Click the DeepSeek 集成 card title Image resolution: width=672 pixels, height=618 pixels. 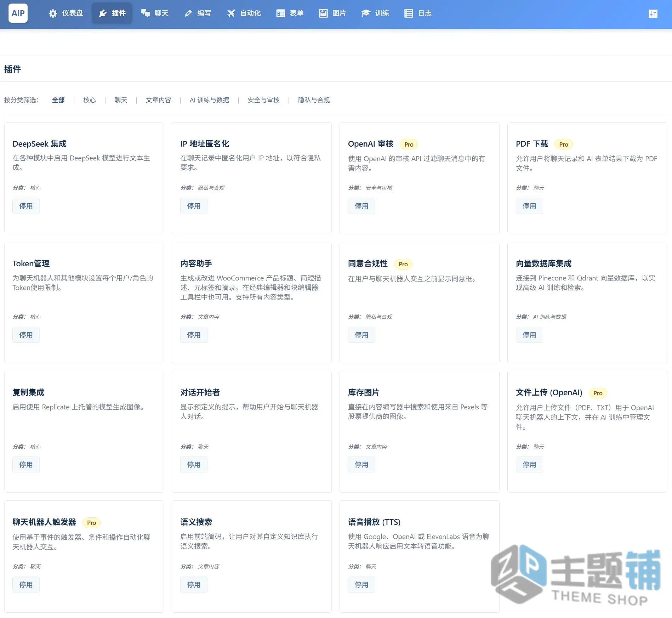(39, 144)
